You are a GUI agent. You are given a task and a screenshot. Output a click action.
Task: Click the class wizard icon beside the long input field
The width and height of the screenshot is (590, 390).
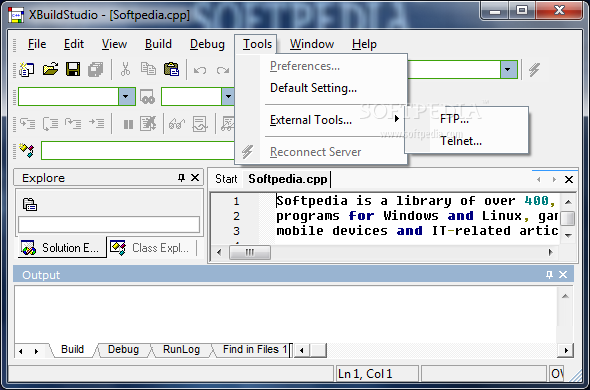pyautogui.click(x=27, y=150)
